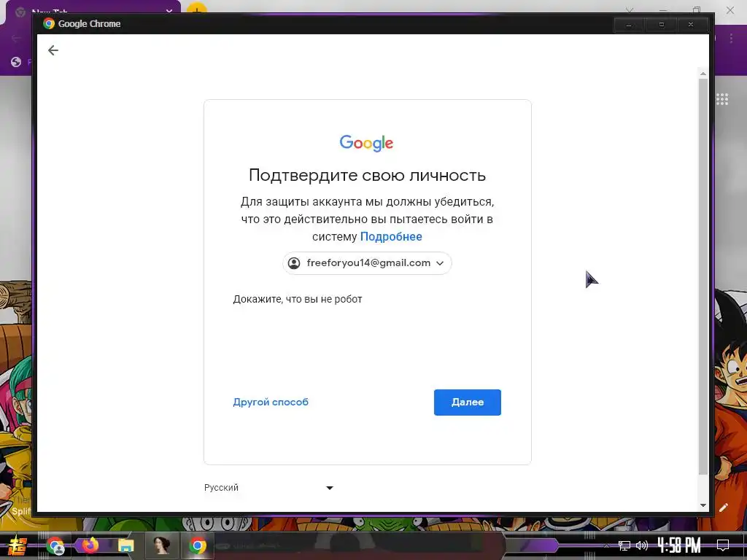The width and height of the screenshot is (747, 560).
Task: Switch to active Chrome taskbar icon
Action: click(x=197, y=545)
